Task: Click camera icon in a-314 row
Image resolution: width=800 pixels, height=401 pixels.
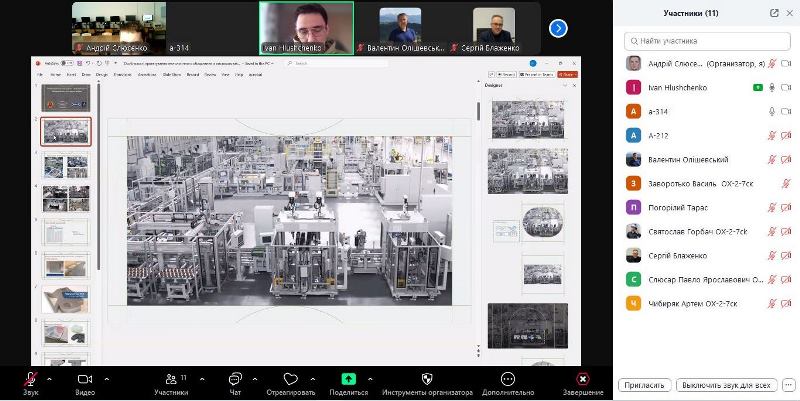Action: (x=786, y=111)
